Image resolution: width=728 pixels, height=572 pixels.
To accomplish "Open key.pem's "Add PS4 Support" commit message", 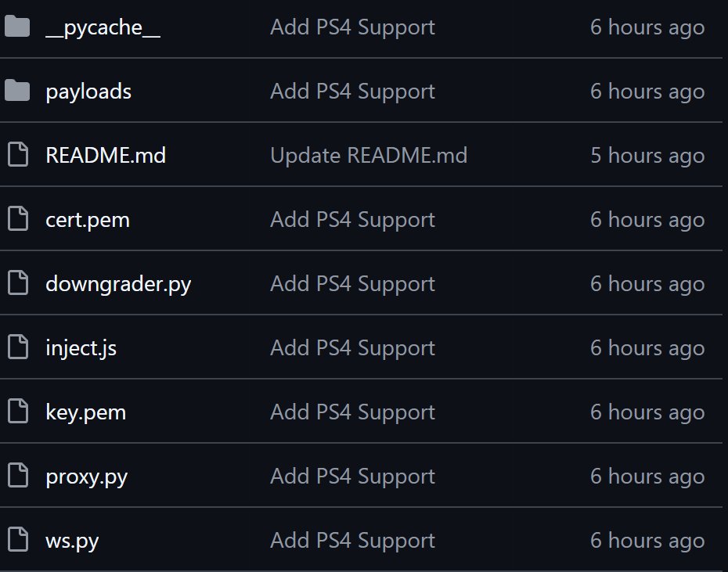I will tap(352, 412).
